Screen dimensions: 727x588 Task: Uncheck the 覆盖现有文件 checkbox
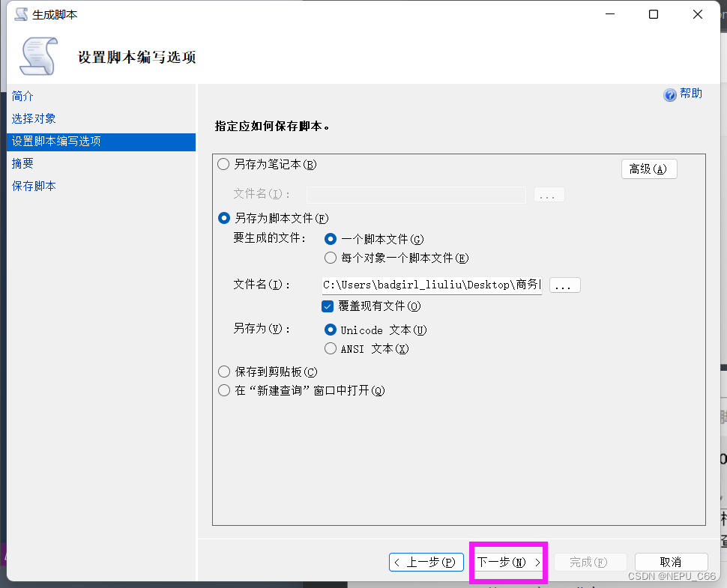pos(328,306)
